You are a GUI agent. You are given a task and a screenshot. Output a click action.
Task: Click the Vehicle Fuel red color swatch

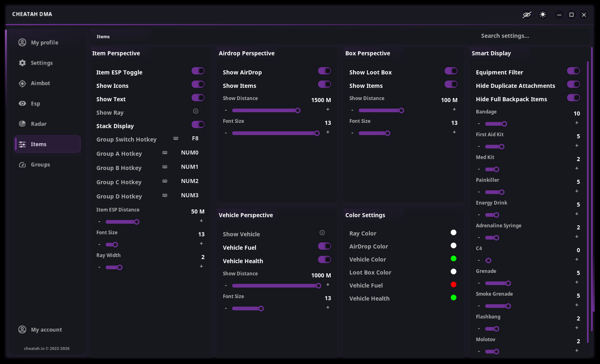(454, 285)
